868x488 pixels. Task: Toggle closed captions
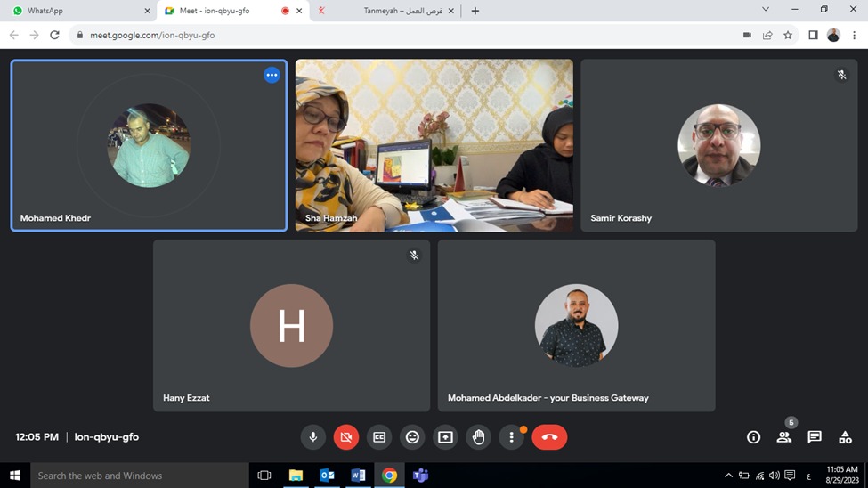[379, 437]
